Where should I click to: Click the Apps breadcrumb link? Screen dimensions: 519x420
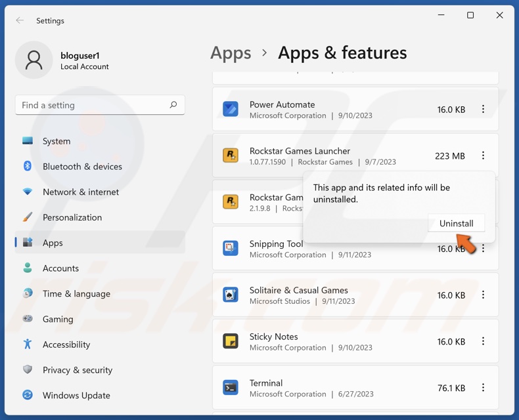pos(231,53)
